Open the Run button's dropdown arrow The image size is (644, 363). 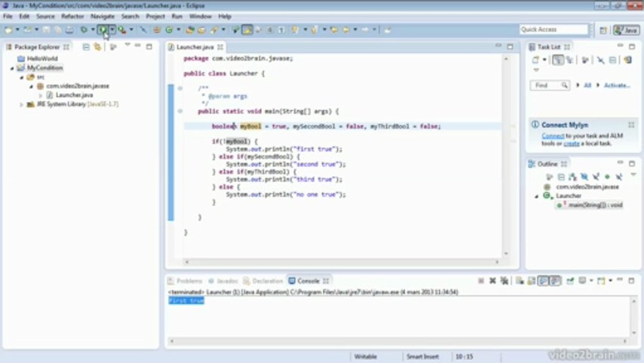point(112,30)
